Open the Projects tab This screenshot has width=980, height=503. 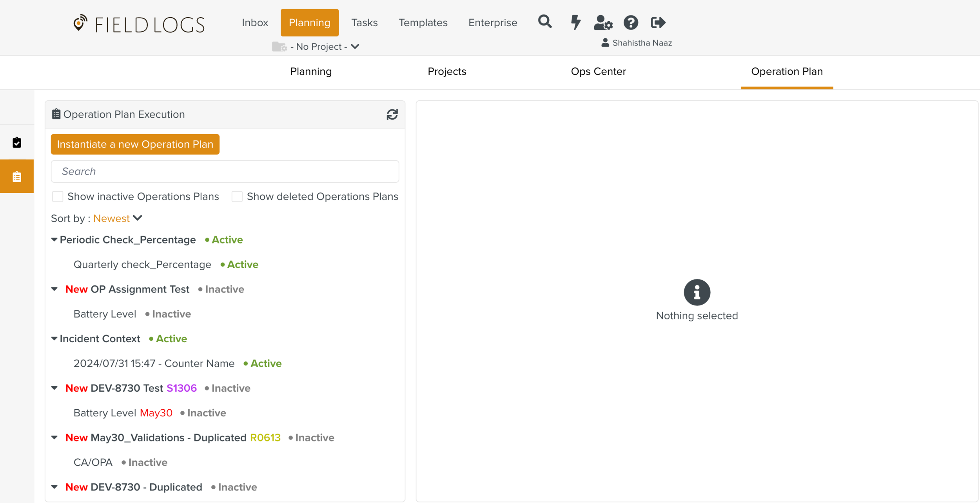(x=446, y=71)
